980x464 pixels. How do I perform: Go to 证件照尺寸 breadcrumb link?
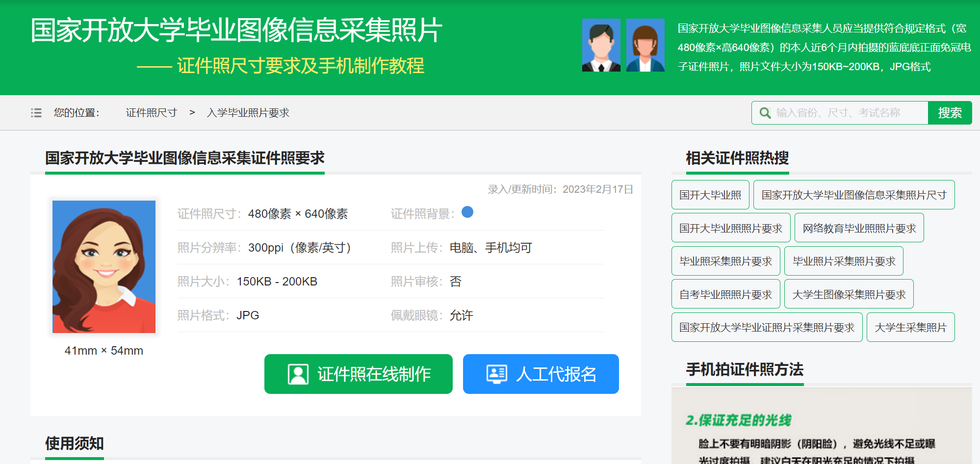152,113
